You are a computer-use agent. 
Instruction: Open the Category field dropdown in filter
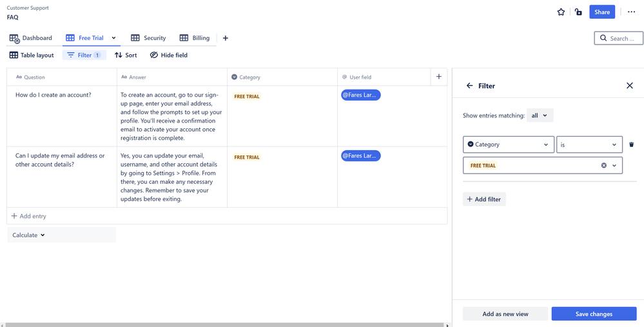(x=508, y=144)
